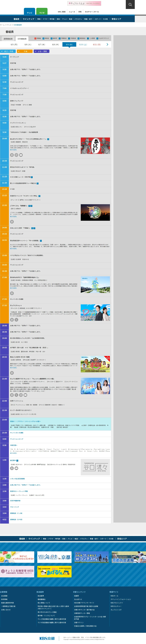The image size is (146, 644).
Task: Open the X icon for キュンと! program
Action: (x=16, y=395)
